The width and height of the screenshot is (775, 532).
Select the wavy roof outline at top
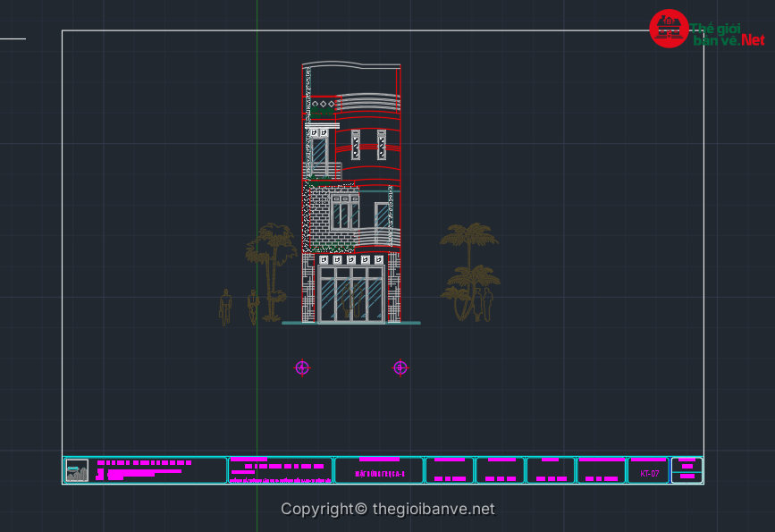coord(350,67)
